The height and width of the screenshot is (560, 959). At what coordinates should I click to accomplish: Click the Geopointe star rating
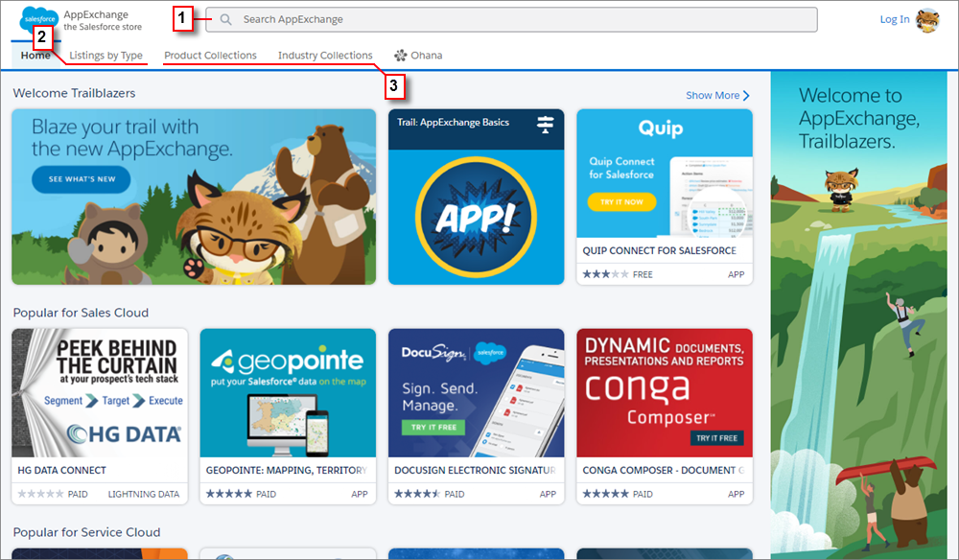pyautogui.click(x=229, y=494)
